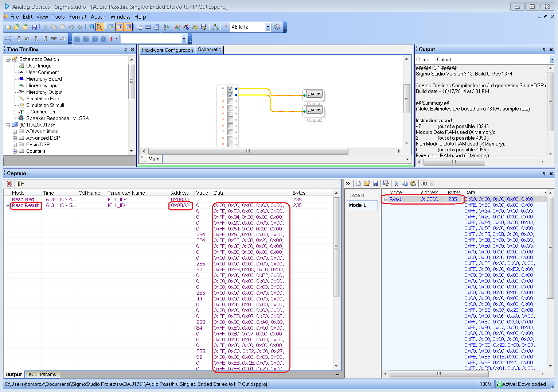Open the Action menu
Viewport: 558px width, 392px height.
click(98, 17)
